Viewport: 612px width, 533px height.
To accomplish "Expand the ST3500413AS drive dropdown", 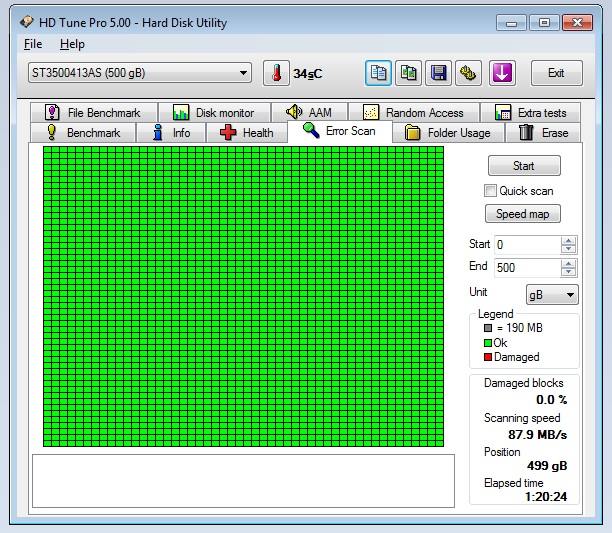I will 140,73.
